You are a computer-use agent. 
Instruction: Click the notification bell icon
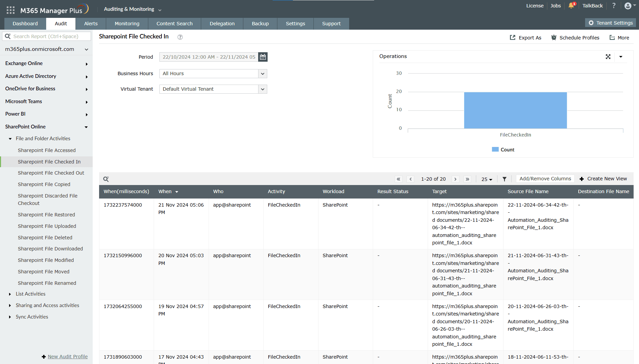point(571,6)
